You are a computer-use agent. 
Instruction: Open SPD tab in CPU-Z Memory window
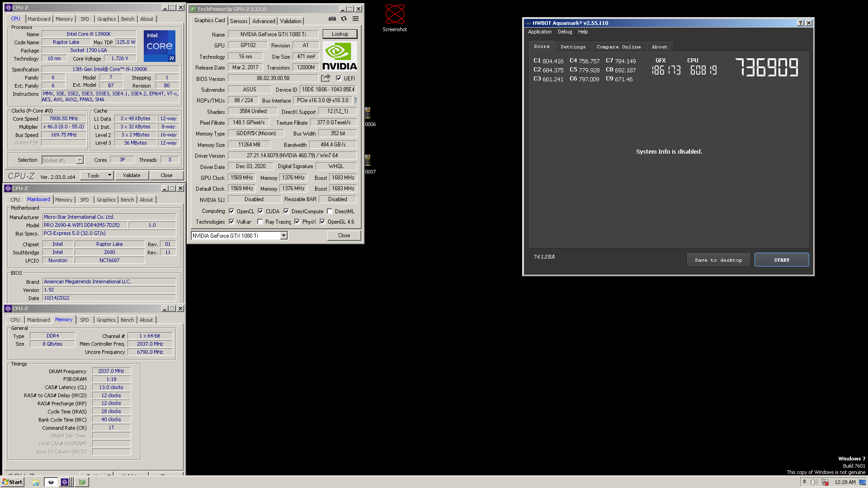tap(85, 320)
